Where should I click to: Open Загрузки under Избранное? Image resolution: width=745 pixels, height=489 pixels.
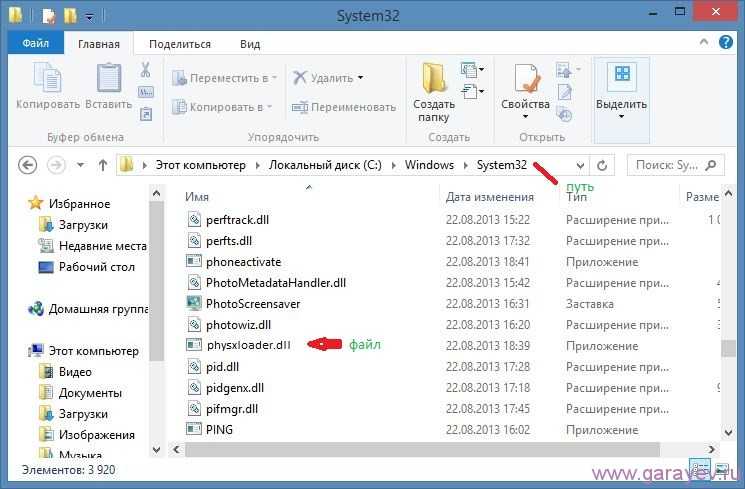point(83,225)
